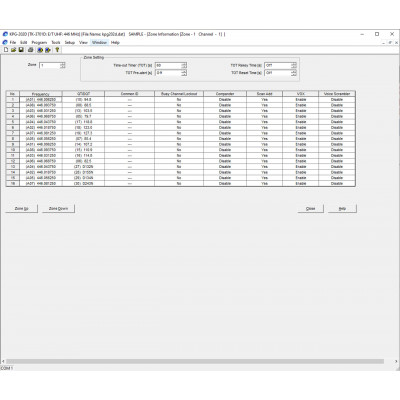The height and width of the screenshot is (400, 400).
Task: Step up TOT Rekey Time spinner
Action: 293,64
